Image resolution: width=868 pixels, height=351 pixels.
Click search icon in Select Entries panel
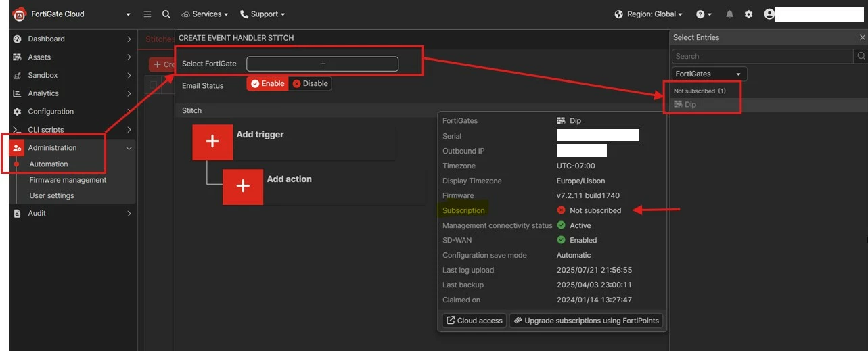tap(861, 56)
